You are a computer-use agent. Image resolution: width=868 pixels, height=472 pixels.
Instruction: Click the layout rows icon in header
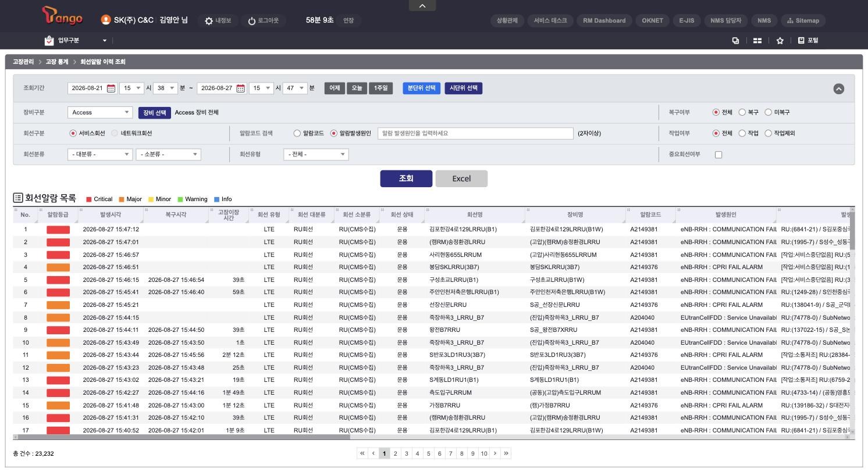click(x=757, y=41)
